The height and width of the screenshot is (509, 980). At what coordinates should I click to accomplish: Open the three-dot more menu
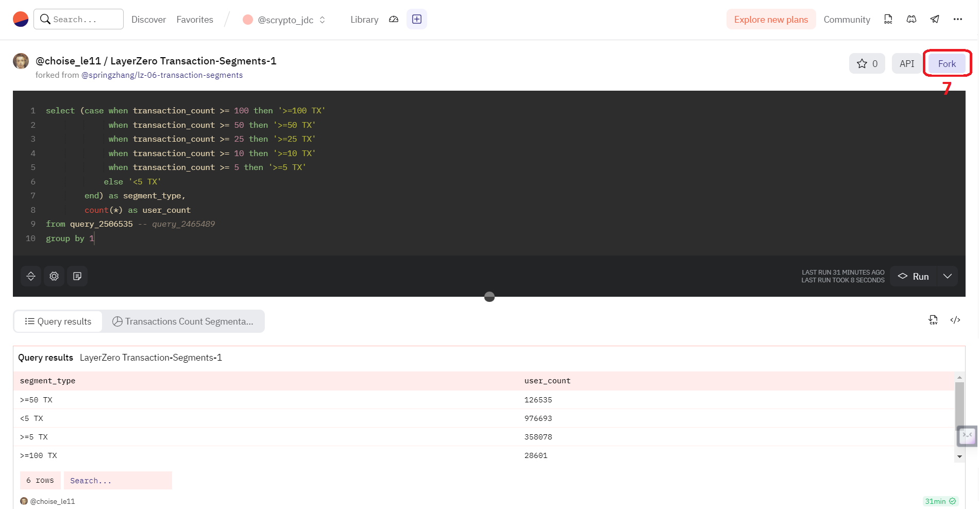click(958, 19)
